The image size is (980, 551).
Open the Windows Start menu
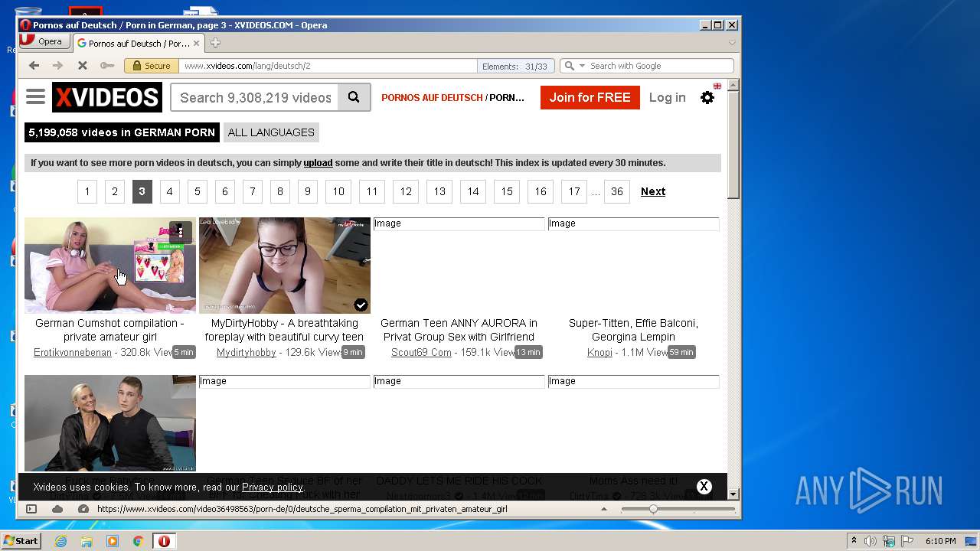pos(21,541)
